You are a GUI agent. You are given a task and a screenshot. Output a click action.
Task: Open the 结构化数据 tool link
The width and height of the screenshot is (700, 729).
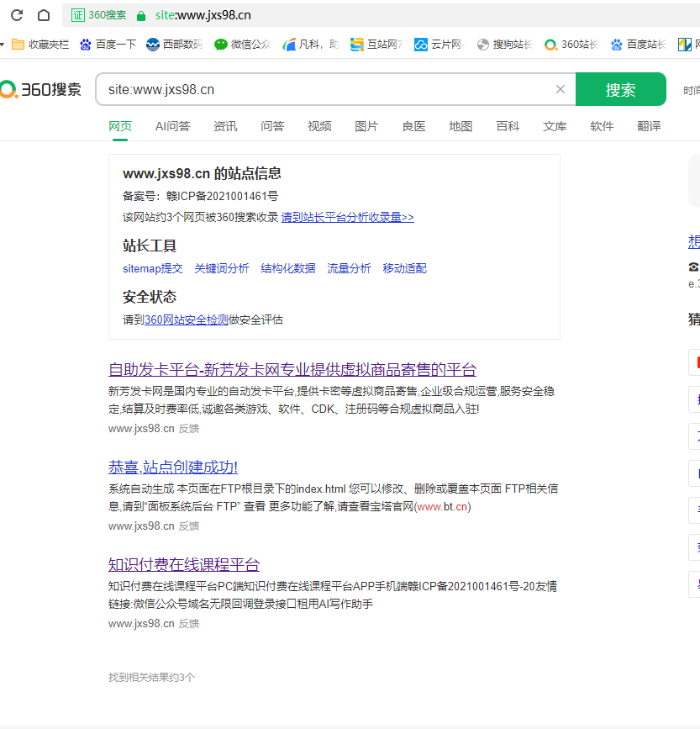(288, 268)
